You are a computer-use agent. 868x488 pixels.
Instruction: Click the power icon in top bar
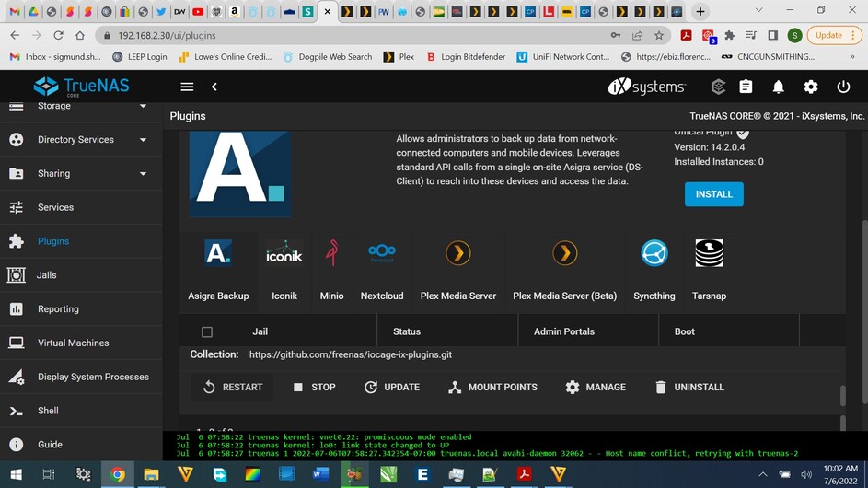pos(843,87)
